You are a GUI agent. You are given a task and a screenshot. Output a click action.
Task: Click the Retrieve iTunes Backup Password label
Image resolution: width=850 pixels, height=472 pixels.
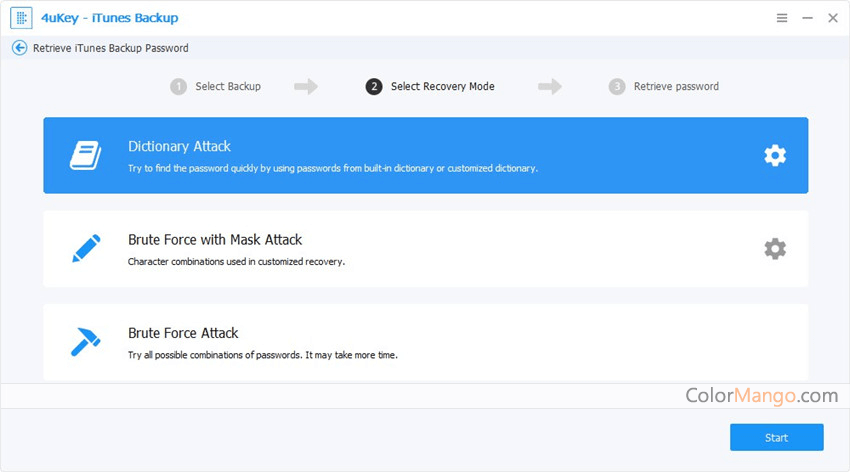pyautogui.click(x=110, y=48)
